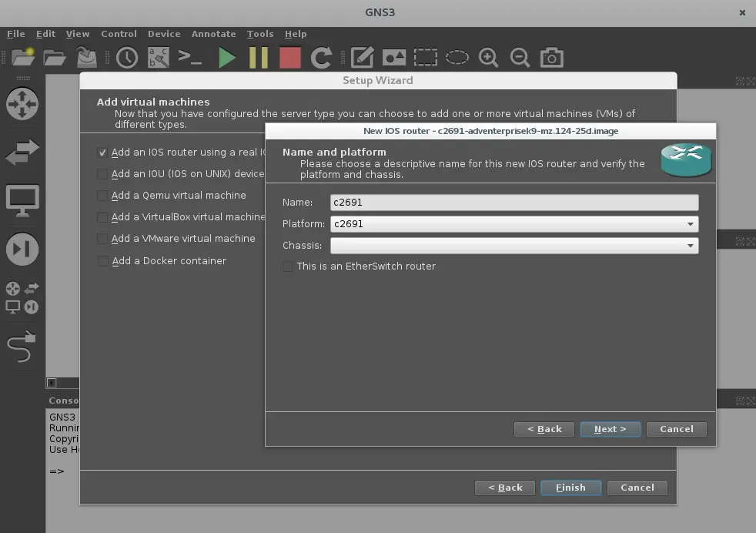Screen dimensions: 756x533
Task: Open the Annotate menu
Action: pyautogui.click(x=213, y=34)
